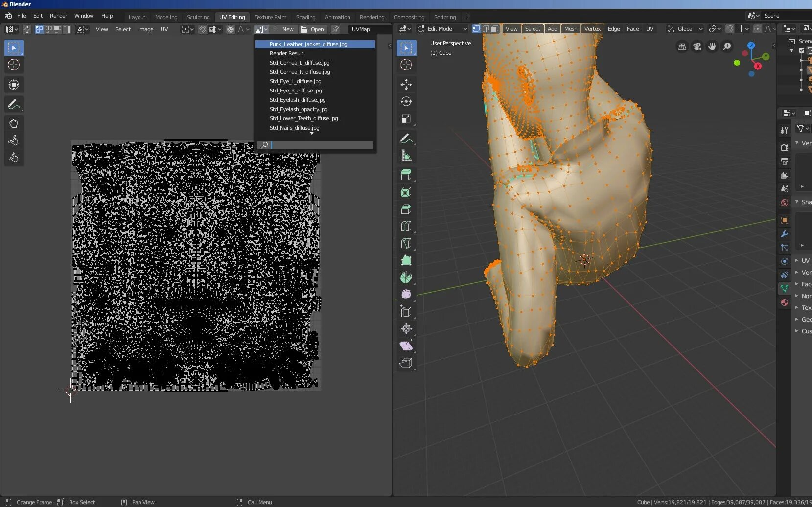Enable UV island selection mode

pyautogui.click(x=67, y=29)
